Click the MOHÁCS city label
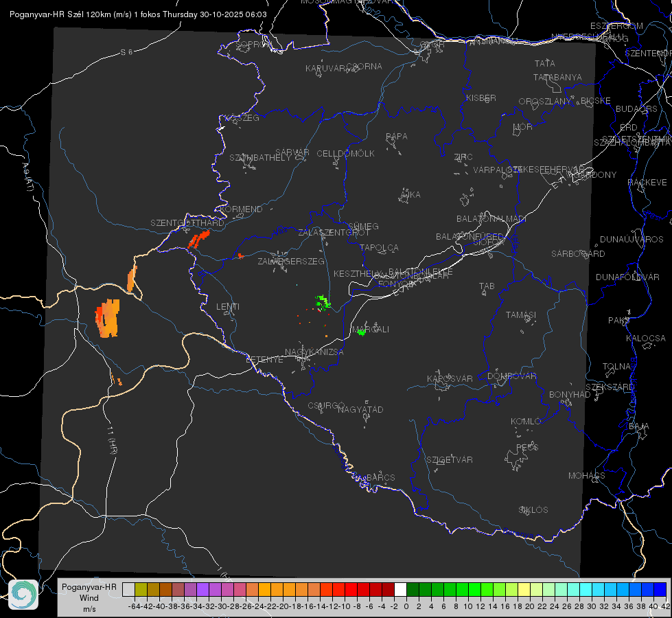 coord(587,476)
